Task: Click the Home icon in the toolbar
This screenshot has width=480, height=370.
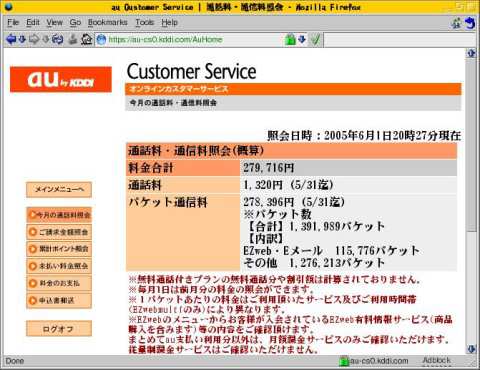Action: point(87,40)
